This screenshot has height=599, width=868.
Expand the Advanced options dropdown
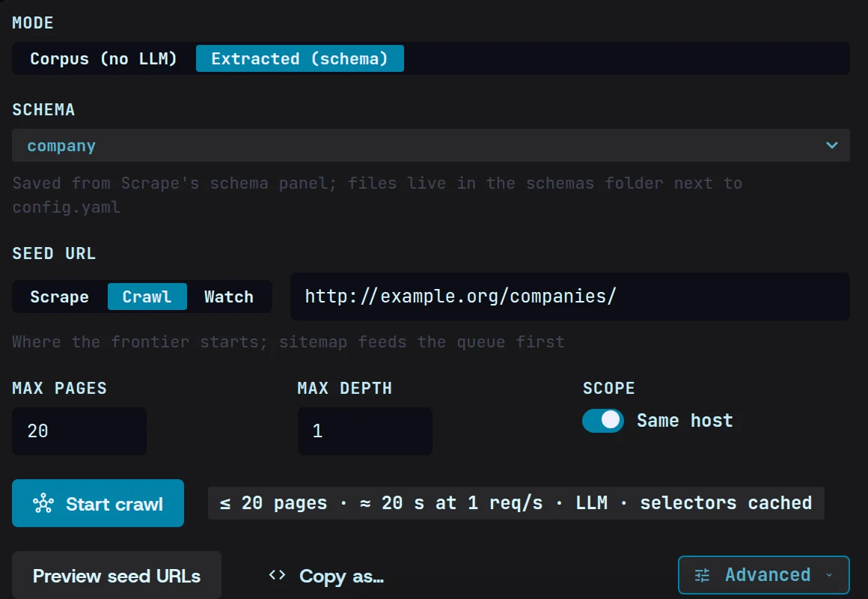coord(764,575)
